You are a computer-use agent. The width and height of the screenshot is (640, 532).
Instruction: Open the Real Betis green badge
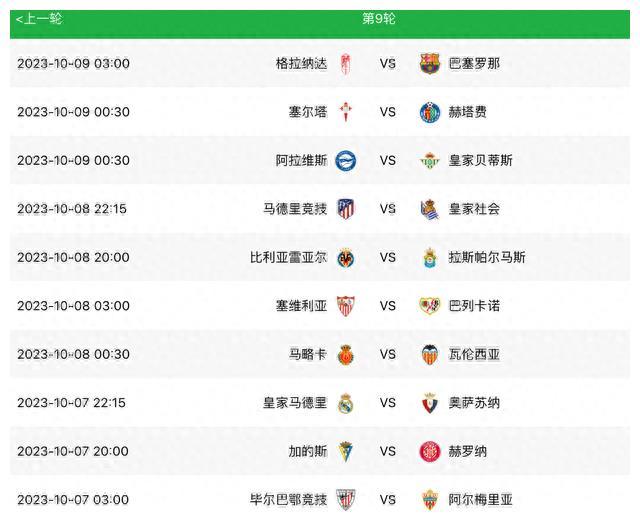pyautogui.click(x=430, y=160)
